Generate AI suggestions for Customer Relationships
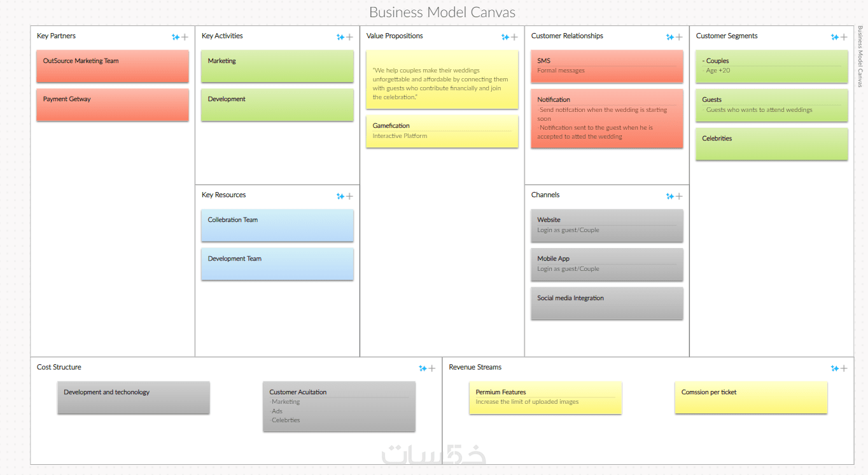The width and height of the screenshot is (868, 475). [670, 37]
